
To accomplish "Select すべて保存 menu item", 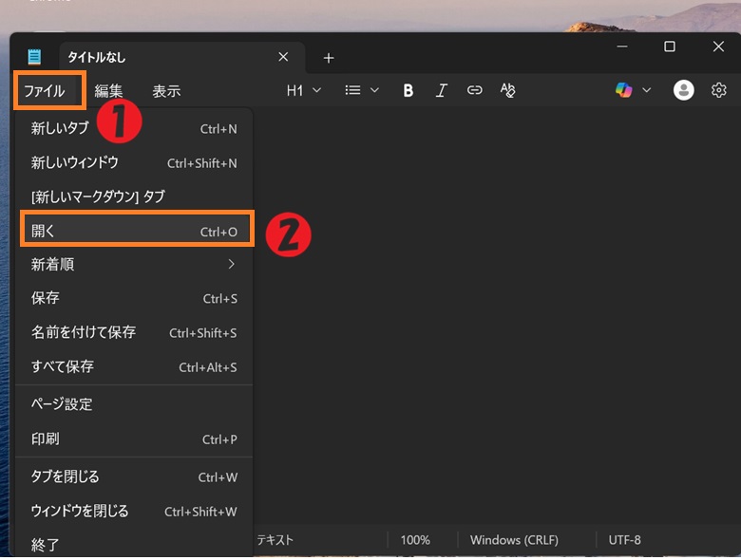I will [x=134, y=367].
